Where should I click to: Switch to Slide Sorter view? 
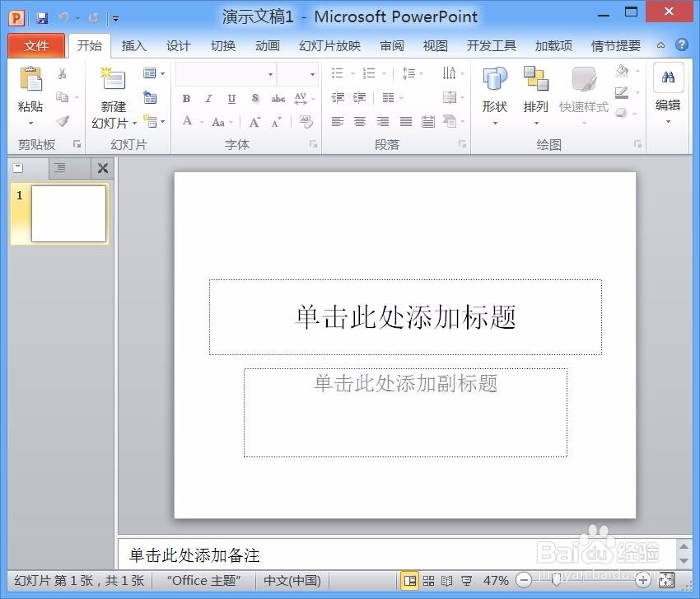click(x=428, y=581)
